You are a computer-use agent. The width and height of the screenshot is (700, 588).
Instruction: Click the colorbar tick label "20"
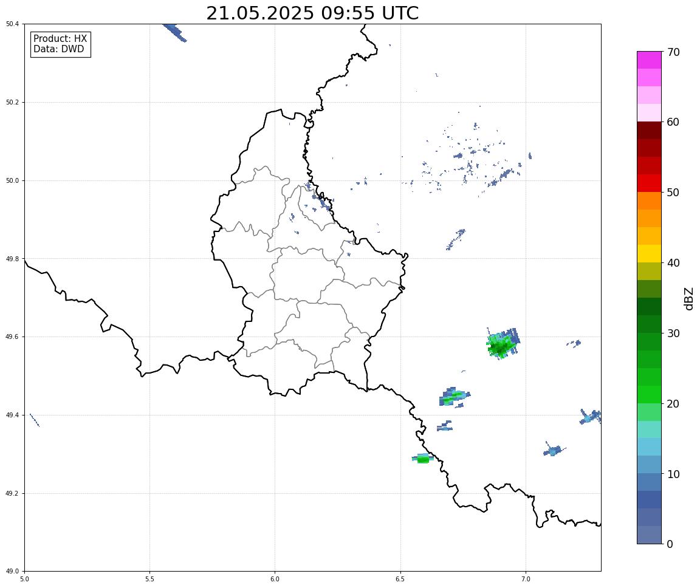673,404
